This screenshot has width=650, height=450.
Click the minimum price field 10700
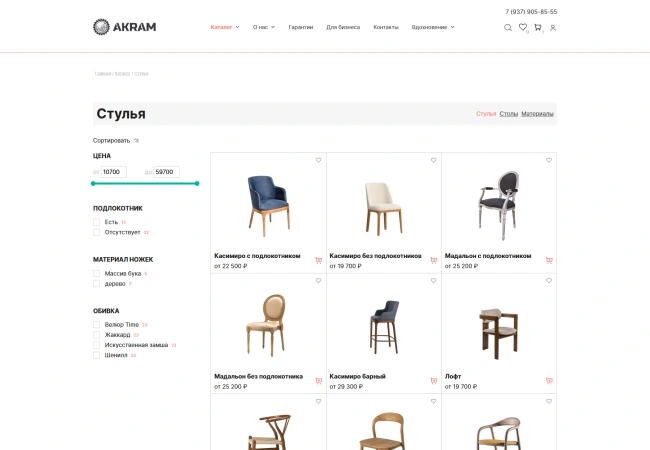[x=113, y=172]
